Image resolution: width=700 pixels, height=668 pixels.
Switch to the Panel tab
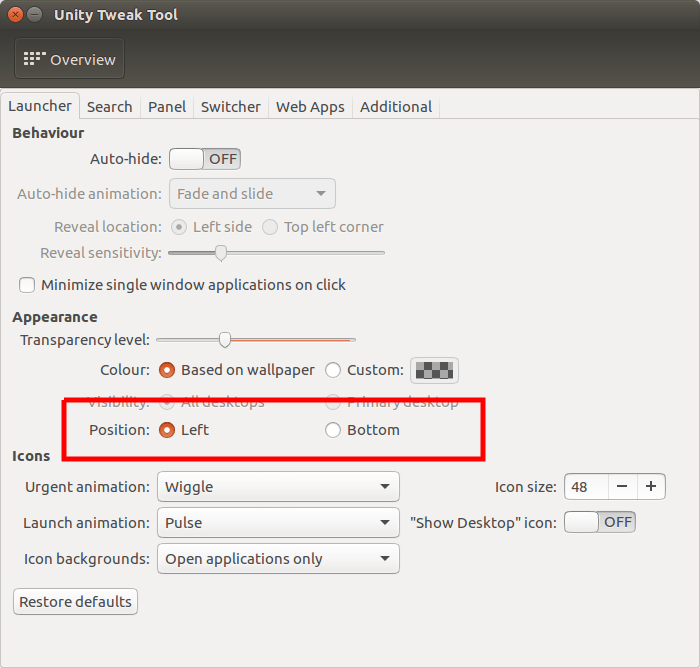(167, 107)
